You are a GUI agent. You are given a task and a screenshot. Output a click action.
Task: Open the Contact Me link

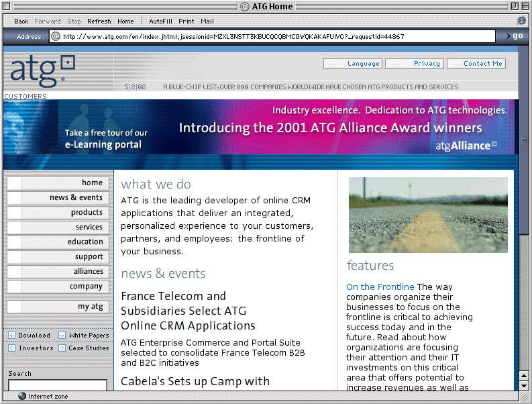(476, 64)
